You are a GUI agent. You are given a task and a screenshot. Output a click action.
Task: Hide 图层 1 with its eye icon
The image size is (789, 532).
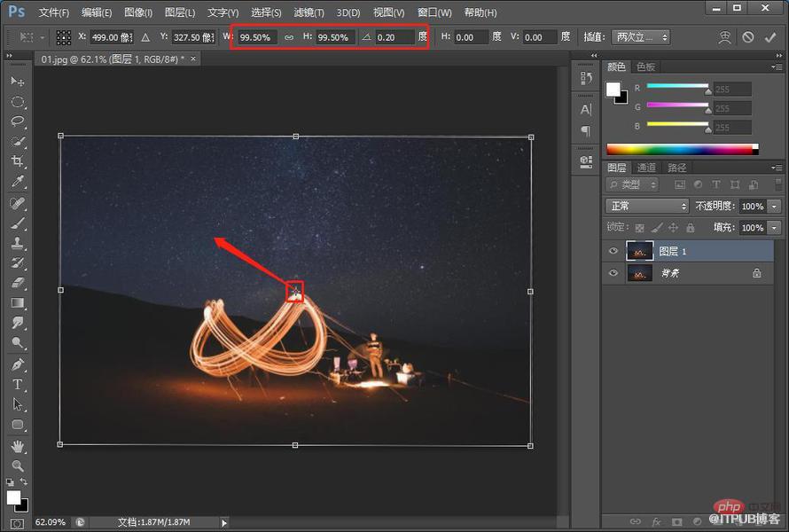click(x=613, y=251)
